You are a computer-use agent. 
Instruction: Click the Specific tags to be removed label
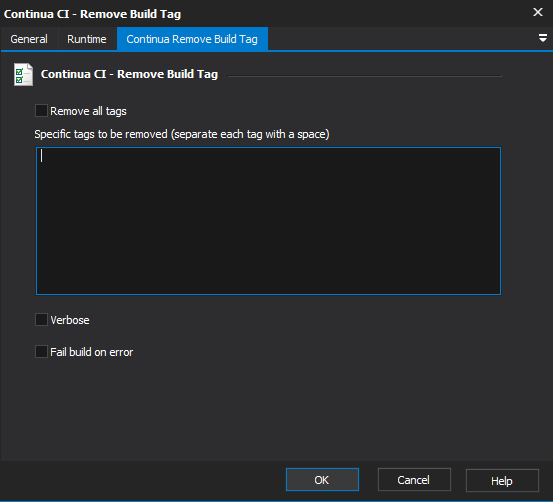182,134
